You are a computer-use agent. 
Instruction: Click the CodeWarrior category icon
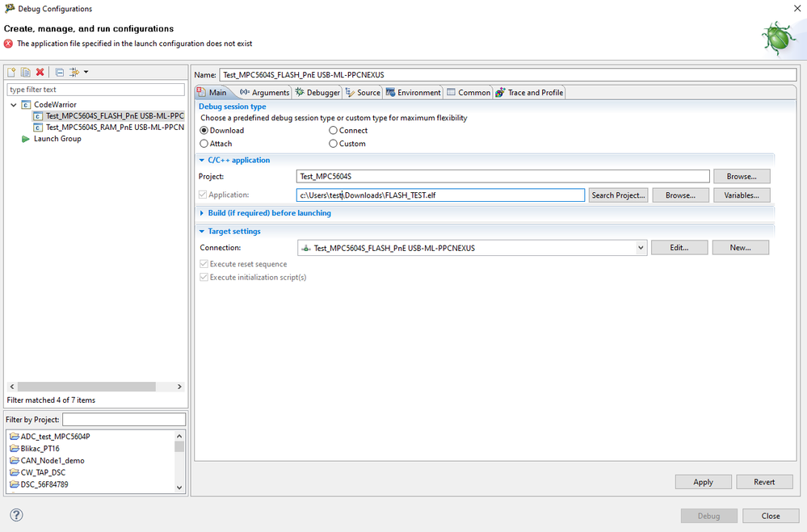(26, 105)
